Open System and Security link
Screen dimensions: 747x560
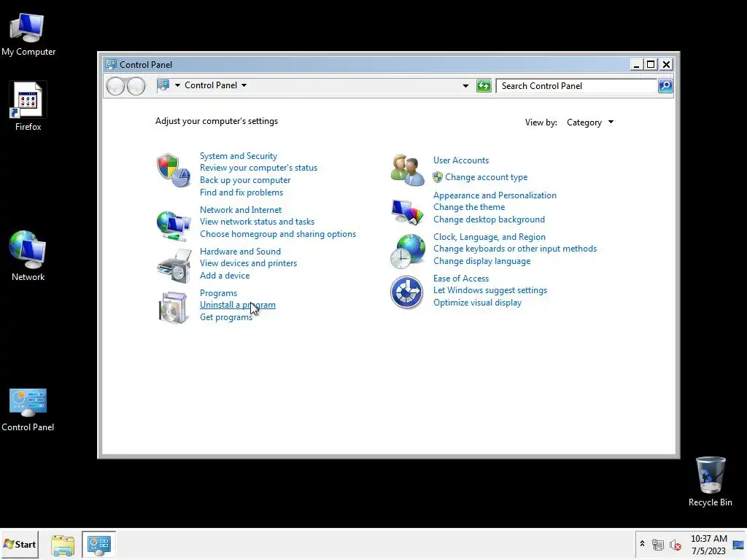tap(239, 156)
